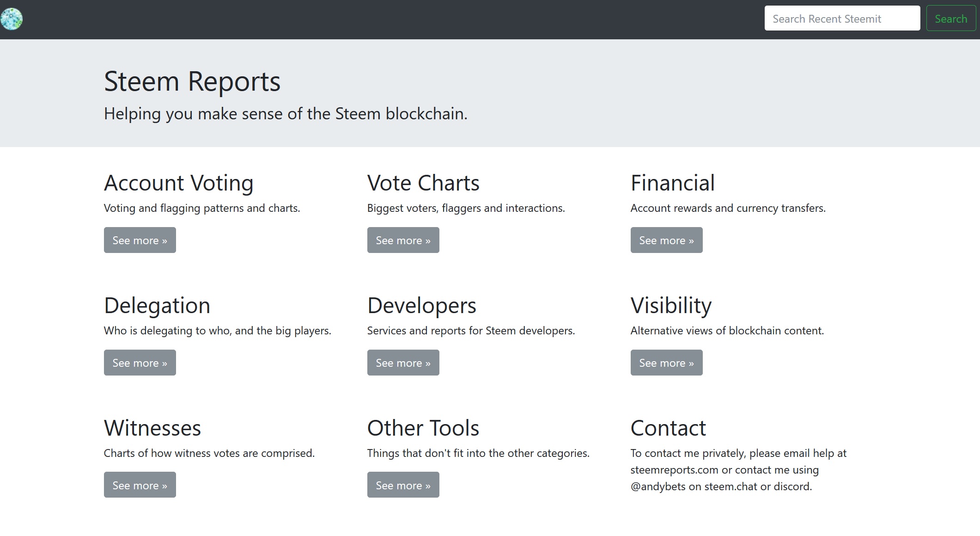
Task: Click 'Charts of how witness votes are comprised.'
Action: pyautogui.click(x=209, y=453)
